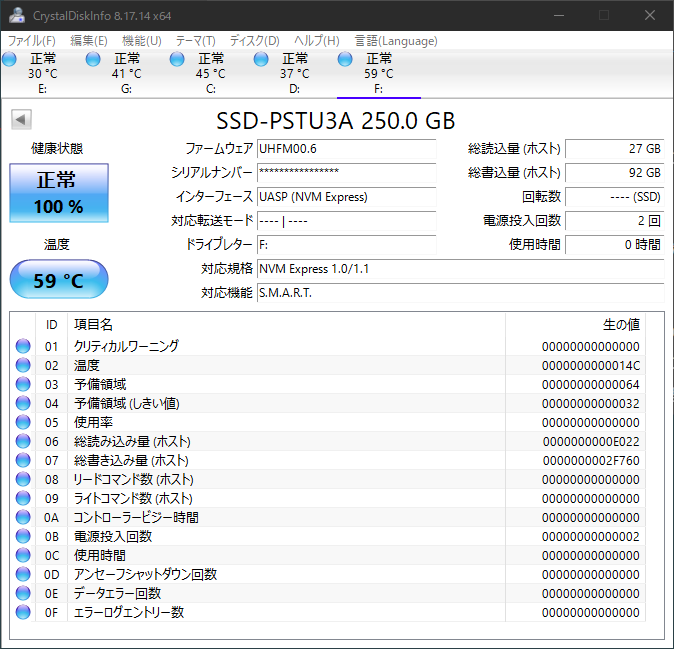Click the 使用時間 value 0 時間
The width and height of the screenshot is (674, 649).
pos(615,245)
